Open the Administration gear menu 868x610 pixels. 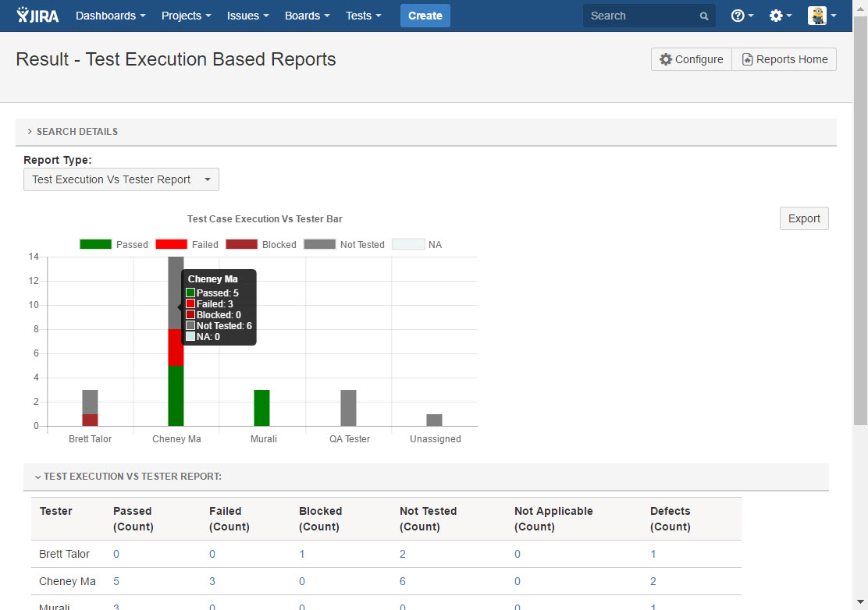tap(780, 16)
